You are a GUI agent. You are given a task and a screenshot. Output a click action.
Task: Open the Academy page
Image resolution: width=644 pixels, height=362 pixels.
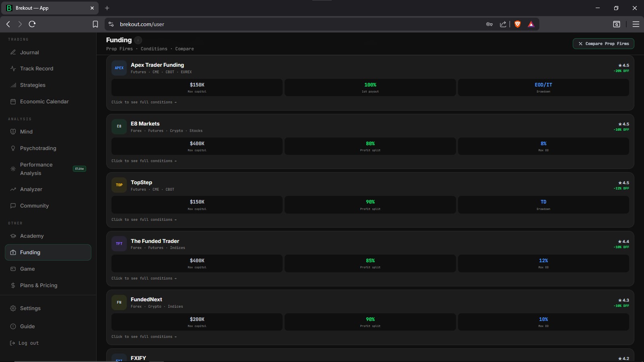click(48, 236)
